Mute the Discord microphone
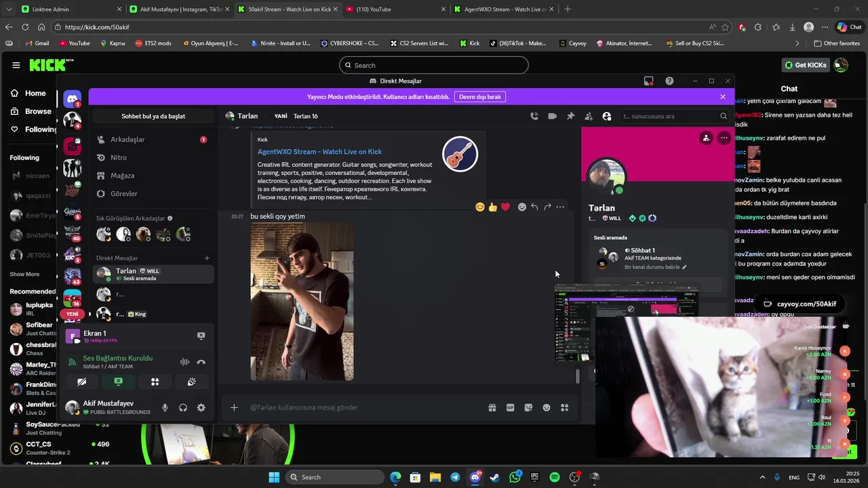868x488 pixels. point(165,407)
